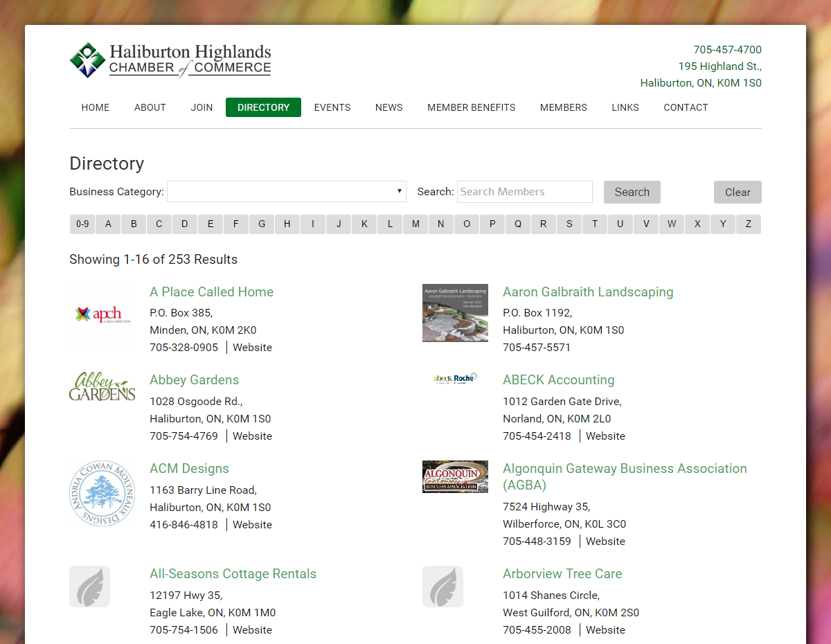Filter directory by 0-9
The height and width of the screenshot is (644, 831).
[82, 224]
